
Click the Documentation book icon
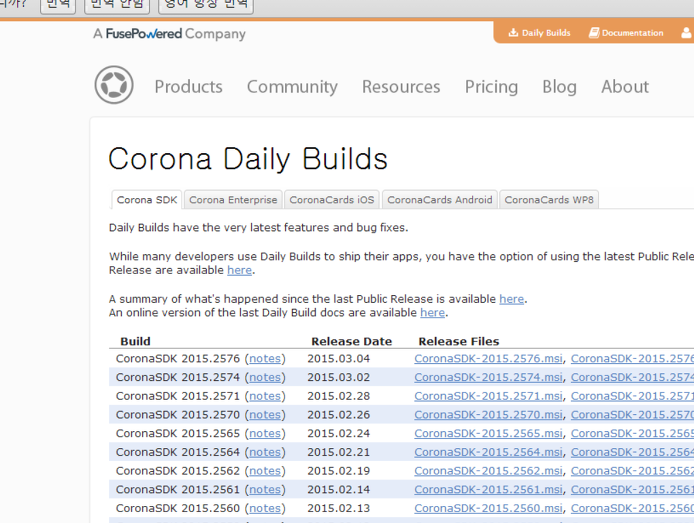[594, 33]
